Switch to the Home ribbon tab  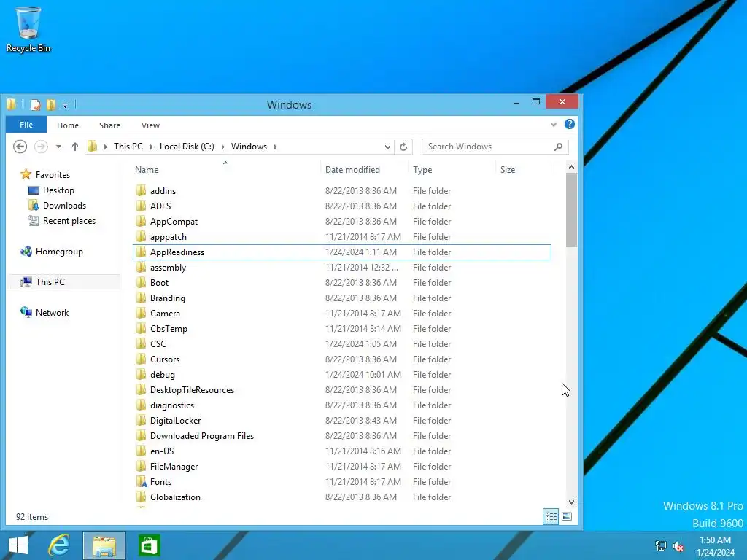68,125
